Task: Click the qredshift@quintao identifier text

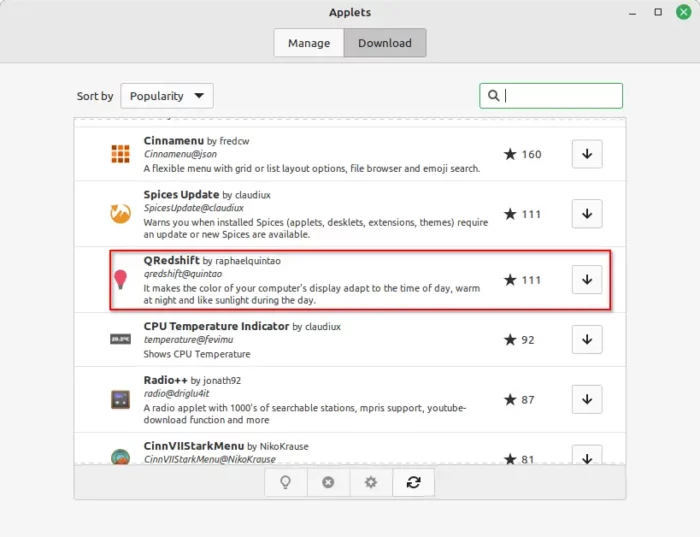Action: [x=183, y=274]
